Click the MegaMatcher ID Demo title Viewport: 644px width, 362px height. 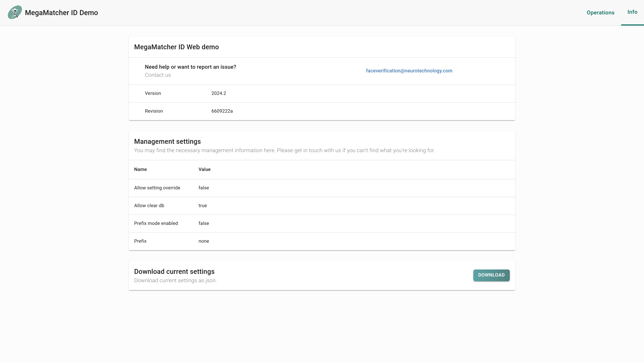point(62,13)
